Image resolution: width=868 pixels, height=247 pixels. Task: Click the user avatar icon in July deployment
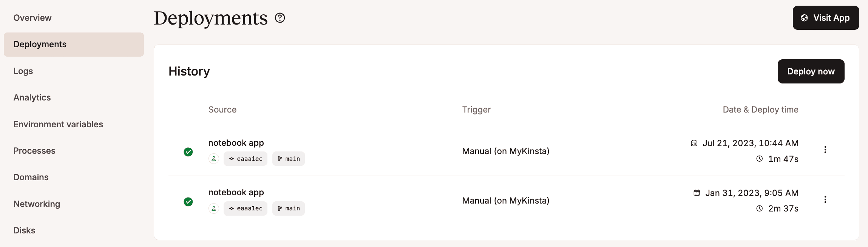pos(214,159)
